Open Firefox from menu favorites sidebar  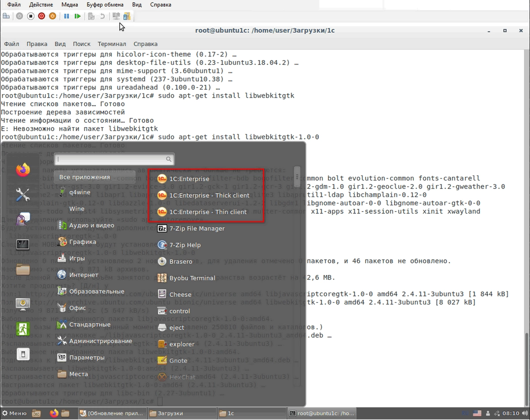pos(23,170)
